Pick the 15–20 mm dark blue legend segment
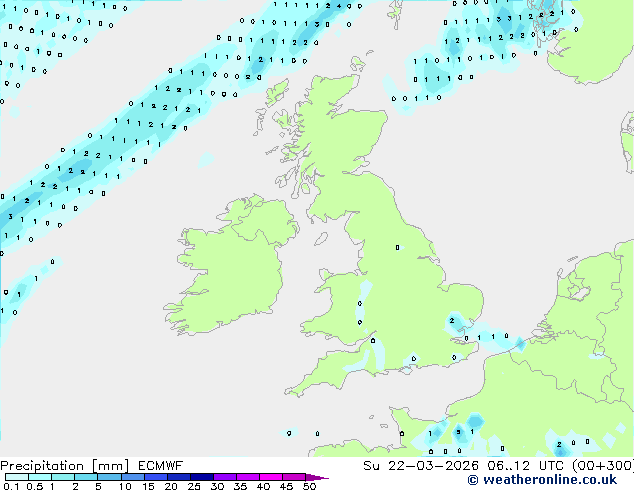The width and height of the screenshot is (634, 490). pos(155,477)
